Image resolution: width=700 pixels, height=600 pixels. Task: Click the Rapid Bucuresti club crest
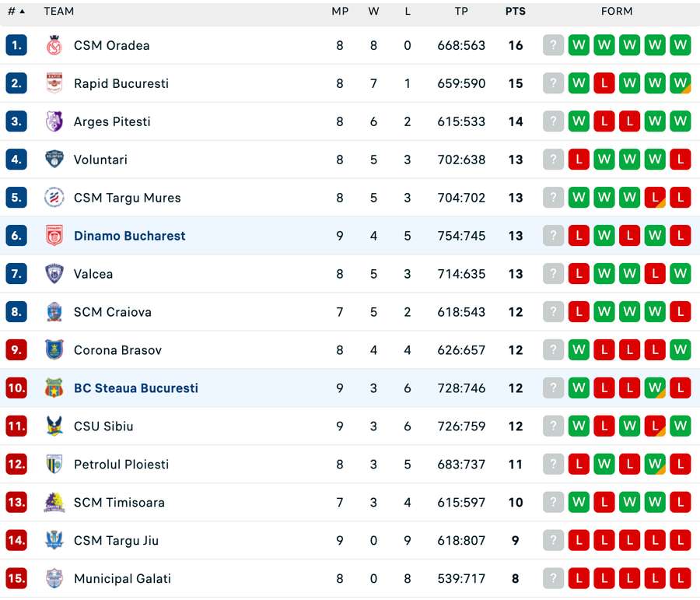point(54,83)
